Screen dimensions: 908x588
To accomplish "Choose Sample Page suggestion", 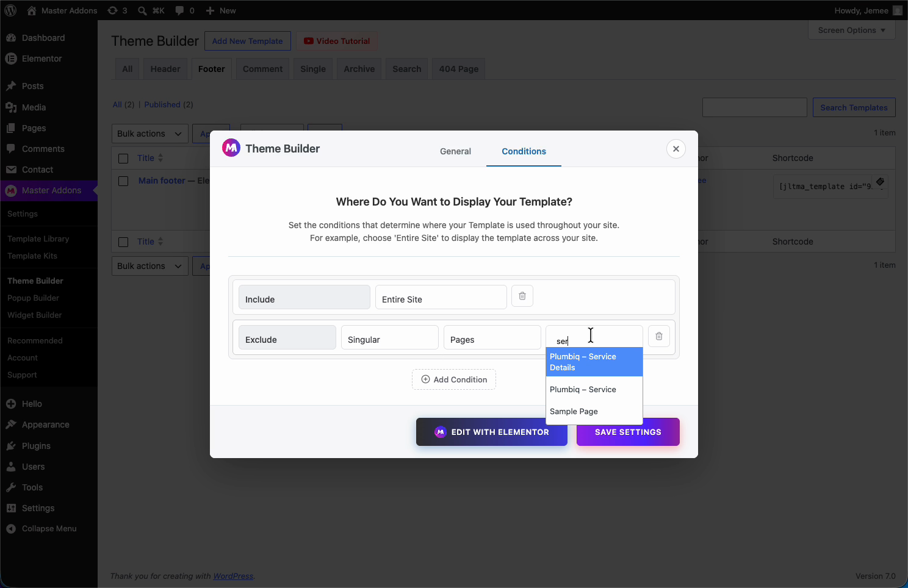I will click(594, 411).
